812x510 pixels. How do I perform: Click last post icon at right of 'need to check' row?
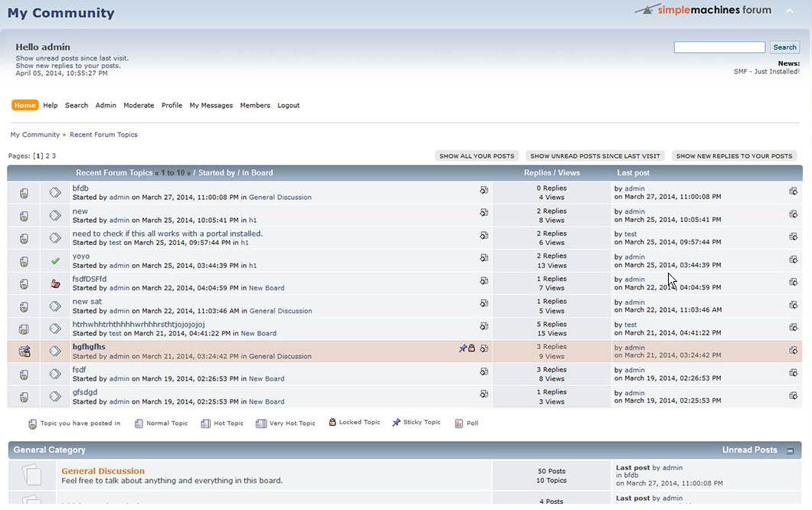coord(793,237)
